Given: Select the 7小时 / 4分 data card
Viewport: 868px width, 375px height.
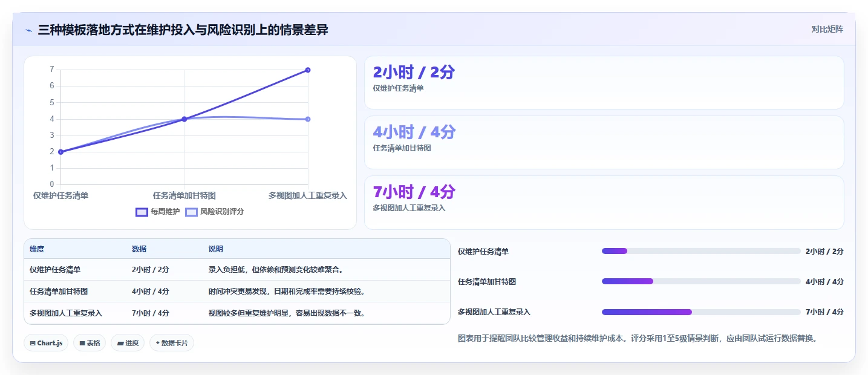Looking at the screenshot, I should 604,203.
